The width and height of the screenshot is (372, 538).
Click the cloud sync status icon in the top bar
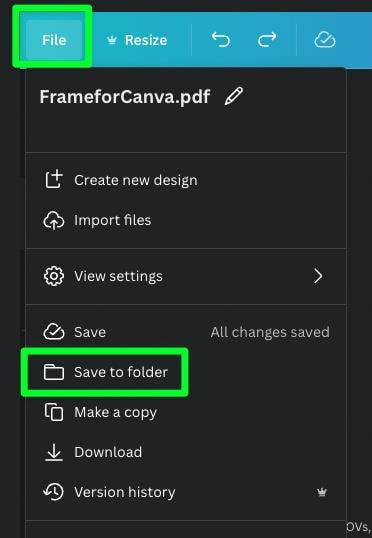tap(325, 39)
